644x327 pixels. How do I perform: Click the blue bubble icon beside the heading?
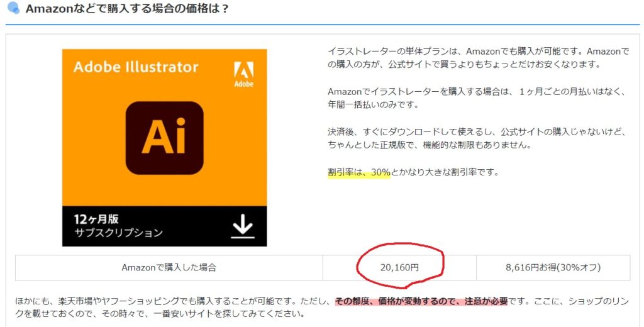[14, 9]
